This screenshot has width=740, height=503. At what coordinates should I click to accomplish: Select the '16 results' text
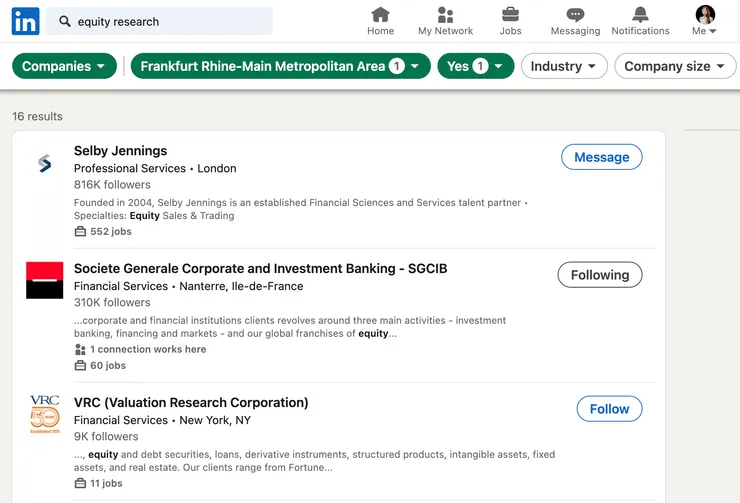37,117
